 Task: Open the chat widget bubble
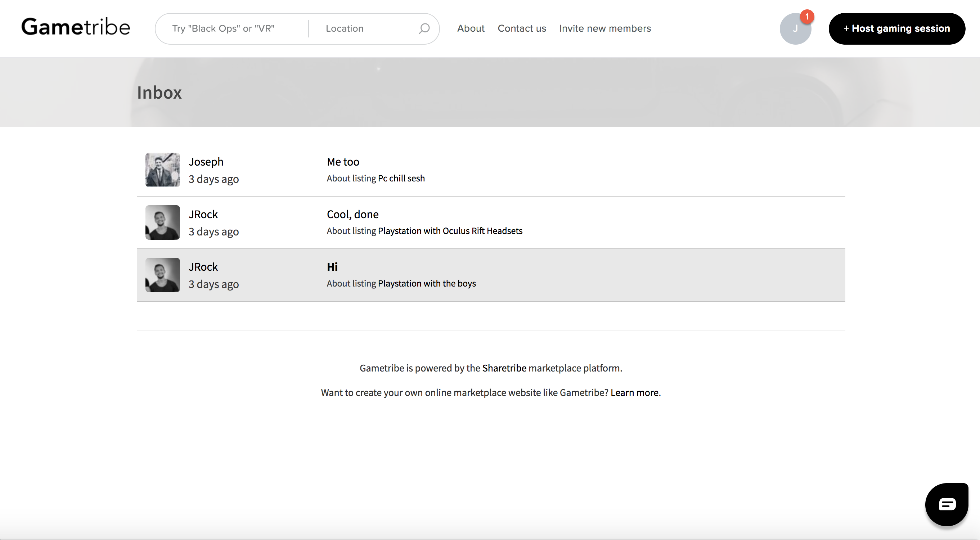click(947, 504)
